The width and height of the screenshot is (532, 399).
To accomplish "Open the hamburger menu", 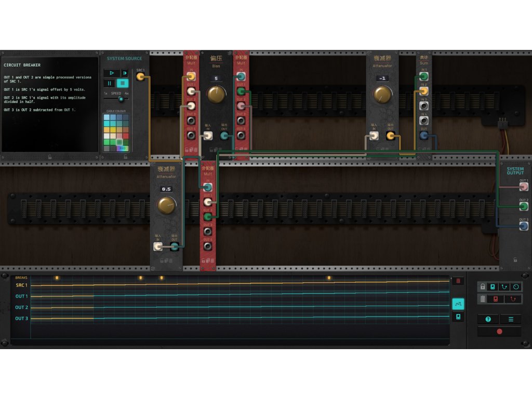I will pyautogui.click(x=510, y=320).
